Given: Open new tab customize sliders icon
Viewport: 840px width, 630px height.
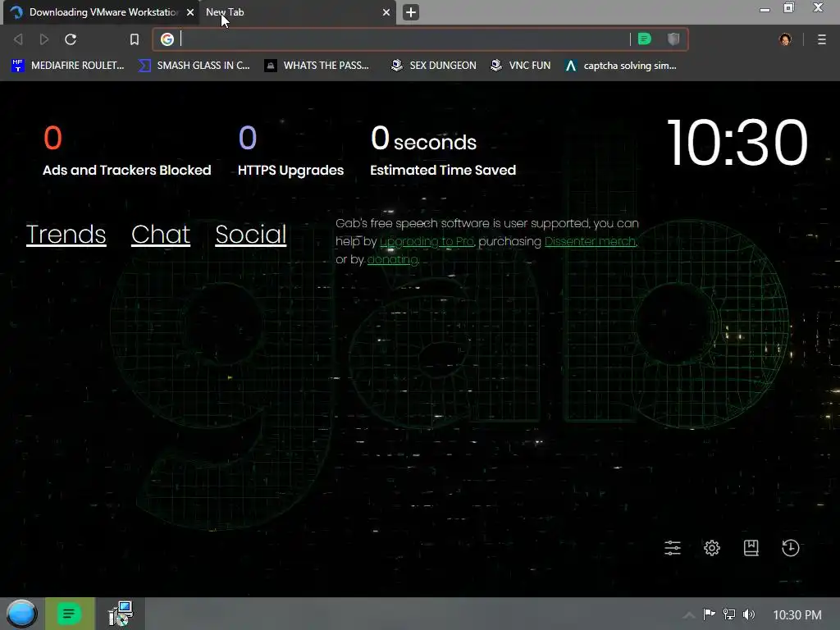Looking at the screenshot, I should coord(673,547).
